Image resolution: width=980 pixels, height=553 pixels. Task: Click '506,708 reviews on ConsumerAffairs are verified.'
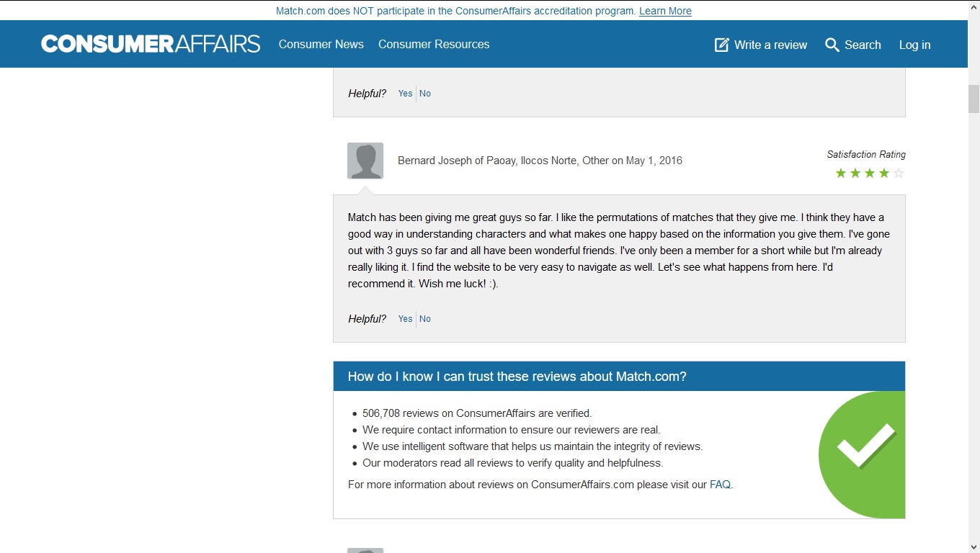[477, 413]
